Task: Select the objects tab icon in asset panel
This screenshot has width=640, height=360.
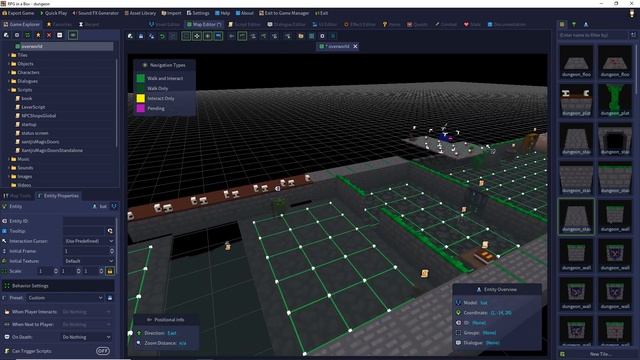Action: (574, 24)
